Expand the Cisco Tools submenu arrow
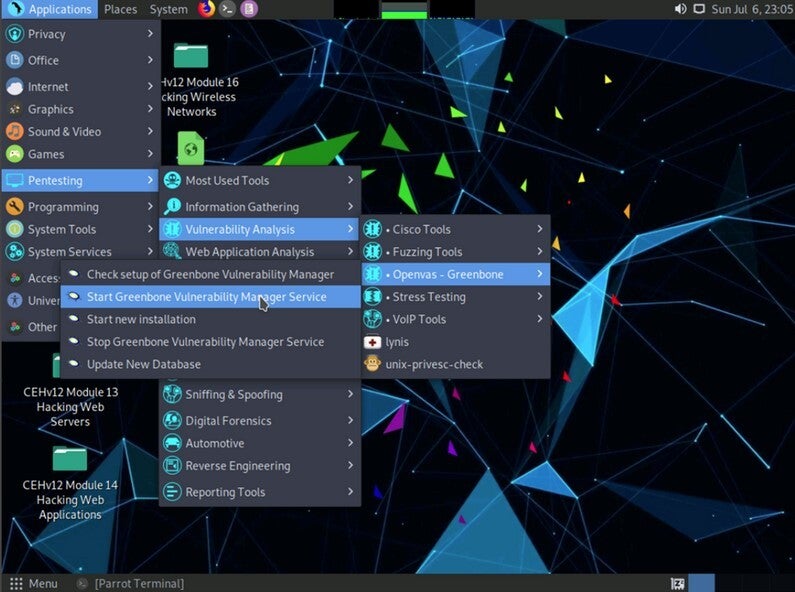795x592 pixels. click(540, 229)
